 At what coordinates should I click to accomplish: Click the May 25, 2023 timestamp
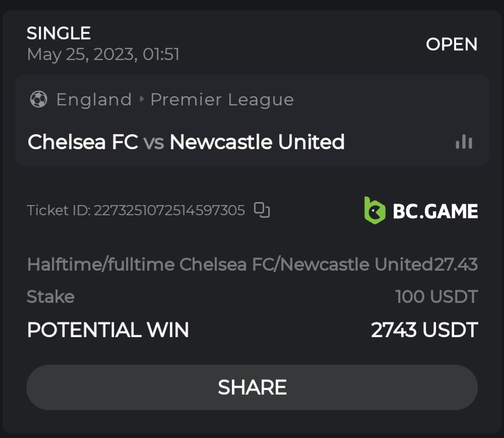[x=103, y=54]
